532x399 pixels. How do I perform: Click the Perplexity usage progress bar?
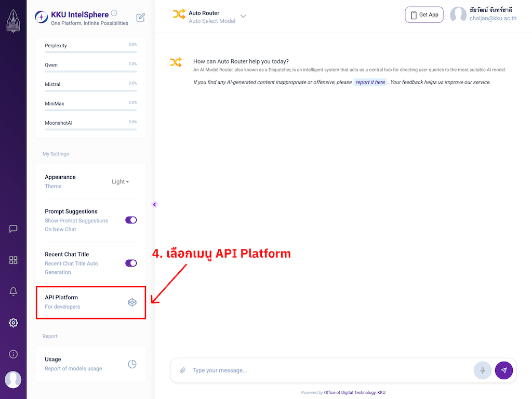[91, 52]
